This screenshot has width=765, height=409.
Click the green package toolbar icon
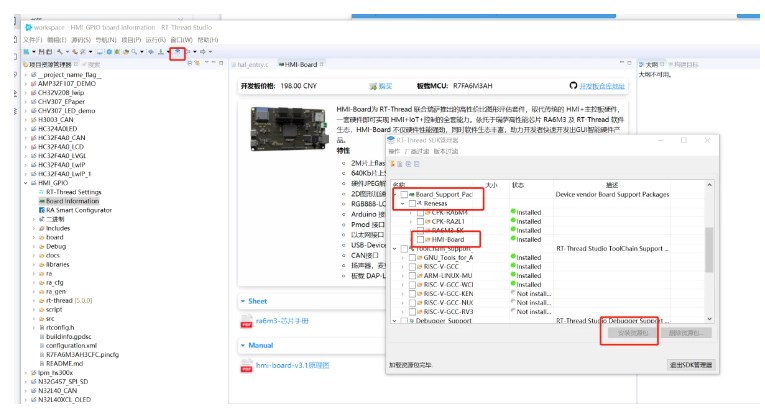click(117, 52)
